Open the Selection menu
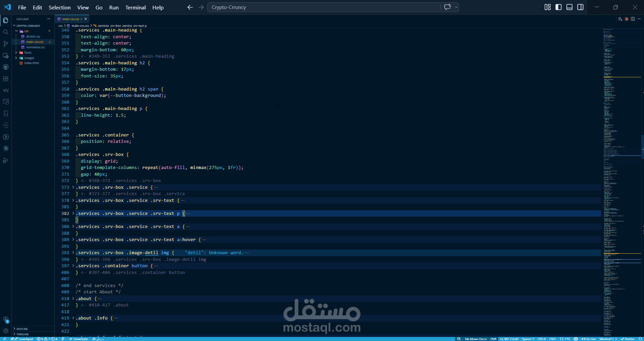644x341 pixels. click(59, 7)
